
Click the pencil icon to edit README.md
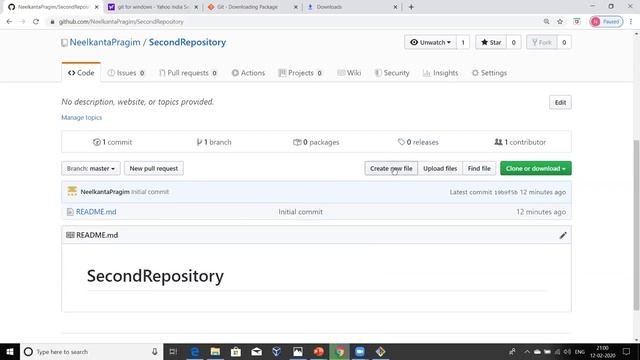563,235
